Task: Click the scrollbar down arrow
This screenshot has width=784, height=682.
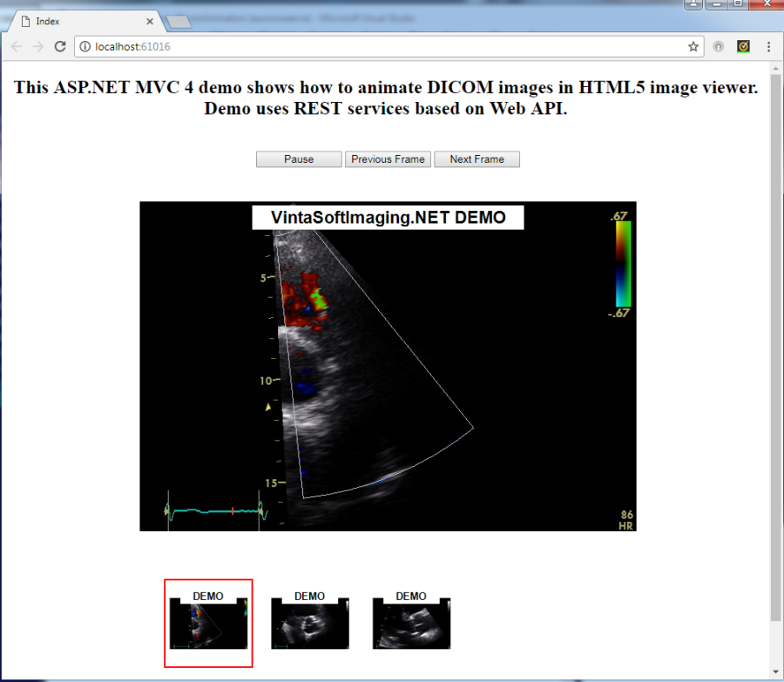Action: pos(775,672)
